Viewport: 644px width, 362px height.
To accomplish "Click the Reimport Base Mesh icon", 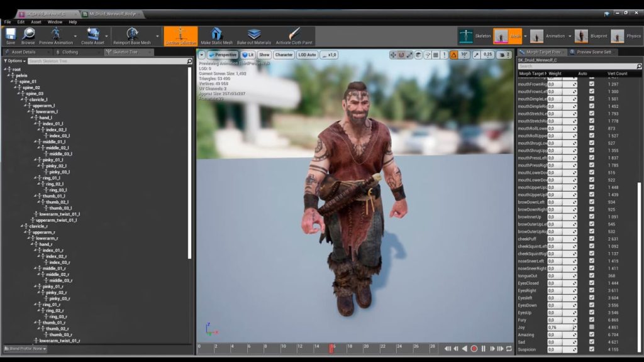I will pos(132,34).
